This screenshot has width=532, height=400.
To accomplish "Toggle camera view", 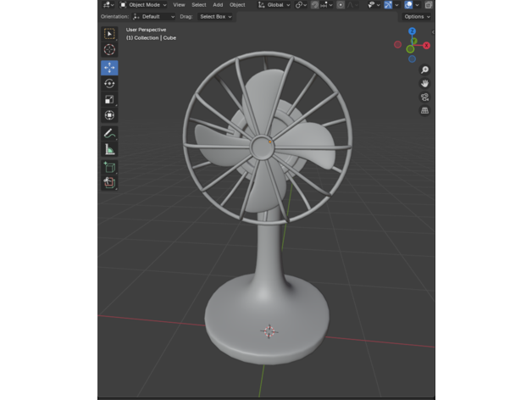I will pos(424,97).
